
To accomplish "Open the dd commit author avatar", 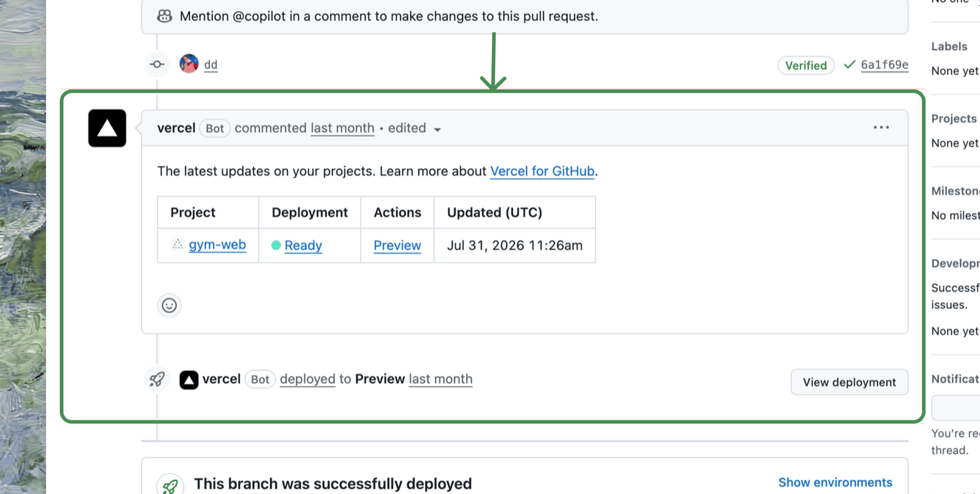I will (189, 64).
